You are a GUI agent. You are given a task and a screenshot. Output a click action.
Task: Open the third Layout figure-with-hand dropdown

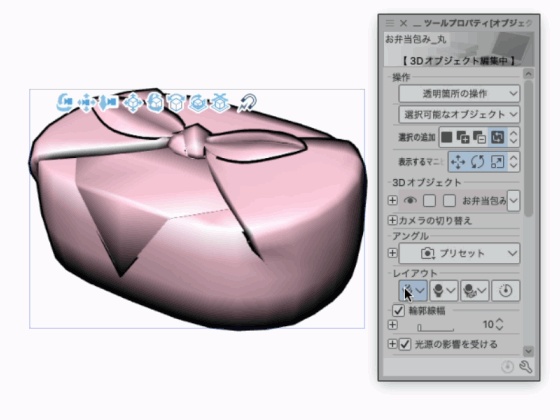475,291
